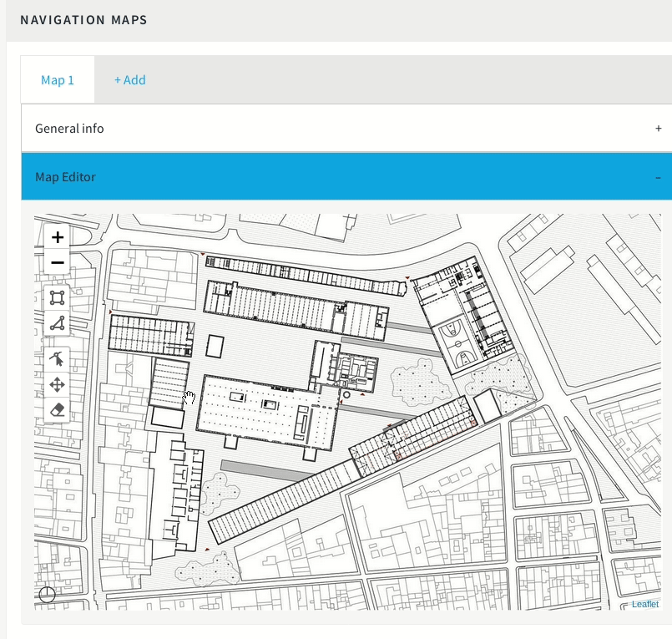This screenshot has width=672, height=639.
Task: Select the zoom in control on the map
Action: pyautogui.click(x=57, y=237)
